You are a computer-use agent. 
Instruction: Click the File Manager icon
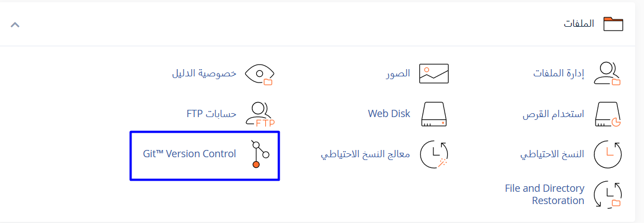pyautogui.click(x=607, y=74)
